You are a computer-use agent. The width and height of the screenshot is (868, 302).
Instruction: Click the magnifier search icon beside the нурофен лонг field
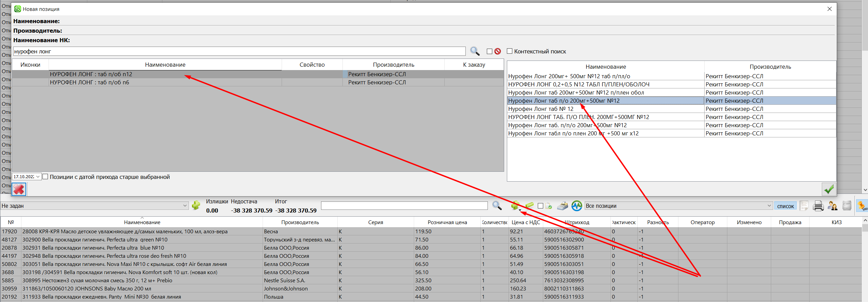[x=475, y=51]
